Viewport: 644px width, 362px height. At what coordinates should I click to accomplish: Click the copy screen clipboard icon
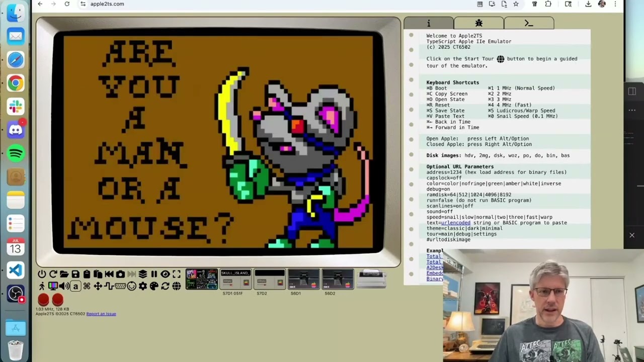point(87,274)
